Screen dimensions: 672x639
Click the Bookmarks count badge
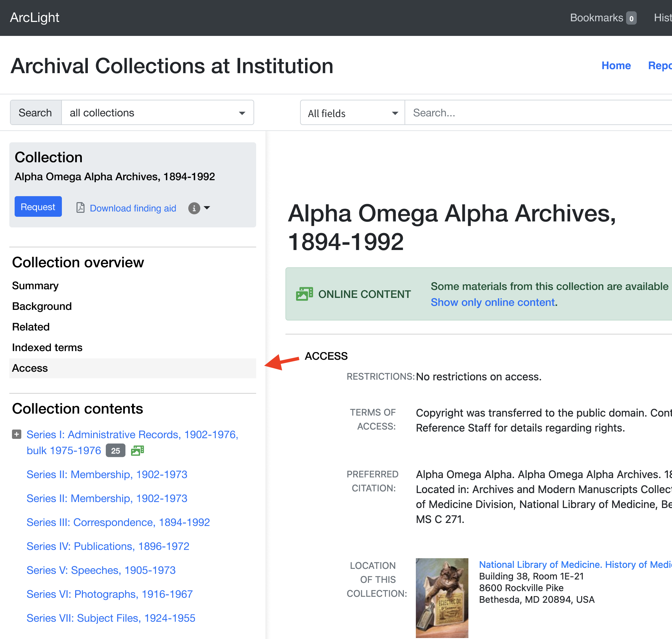click(631, 18)
